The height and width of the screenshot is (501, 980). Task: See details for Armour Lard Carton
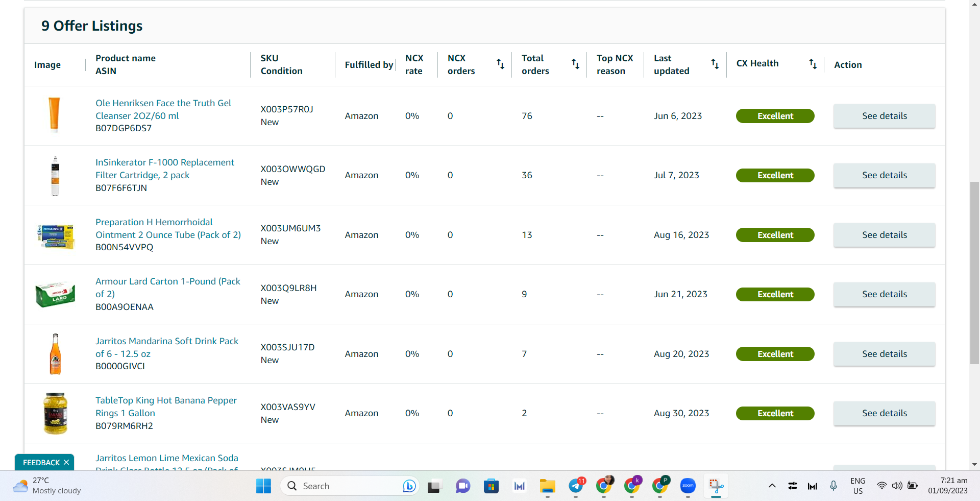(x=885, y=294)
